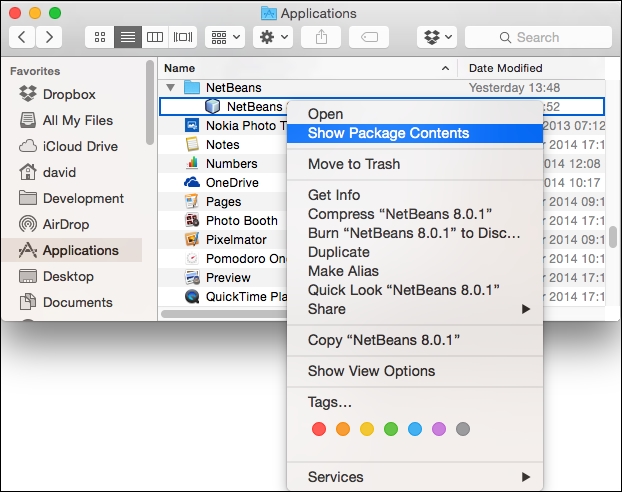Choose Show Package Contents

tap(415, 133)
